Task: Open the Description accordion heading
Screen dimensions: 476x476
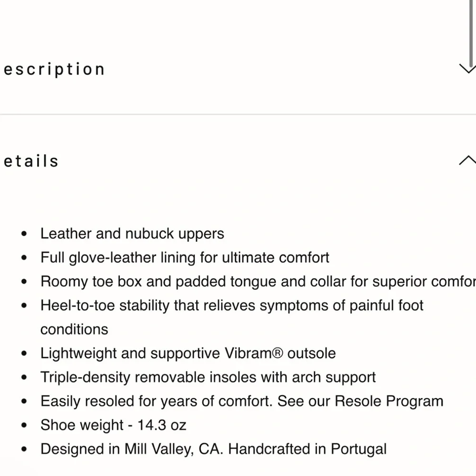Action: (x=54, y=69)
